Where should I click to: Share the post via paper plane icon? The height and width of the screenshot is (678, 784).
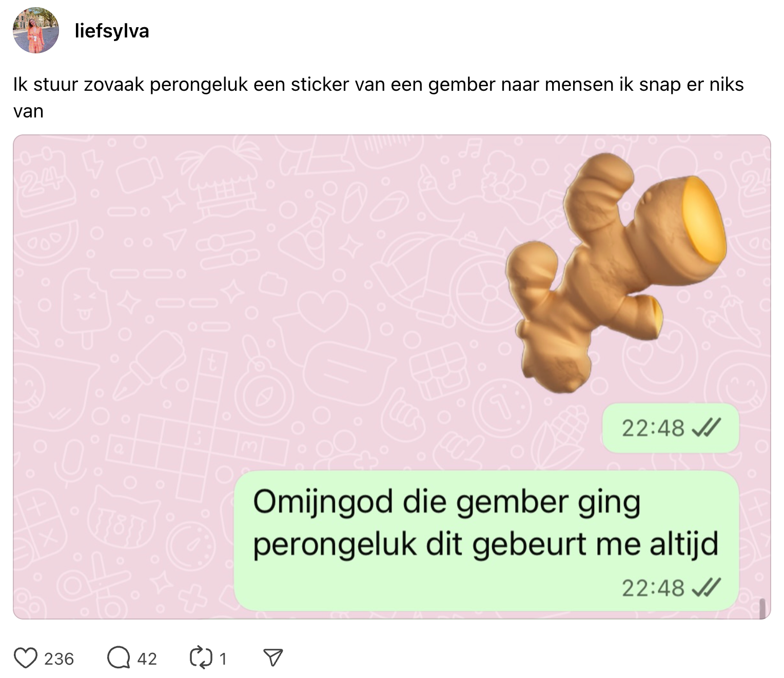tap(273, 658)
